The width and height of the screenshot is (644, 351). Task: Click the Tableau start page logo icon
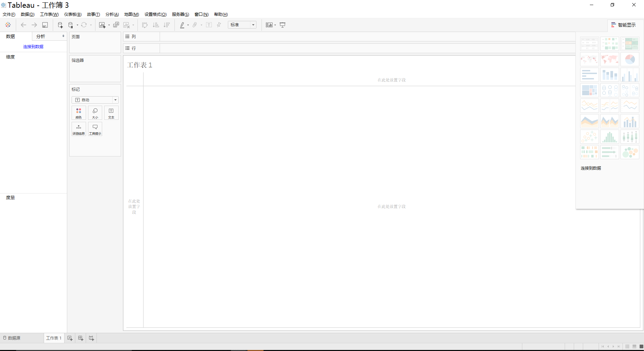coord(8,25)
